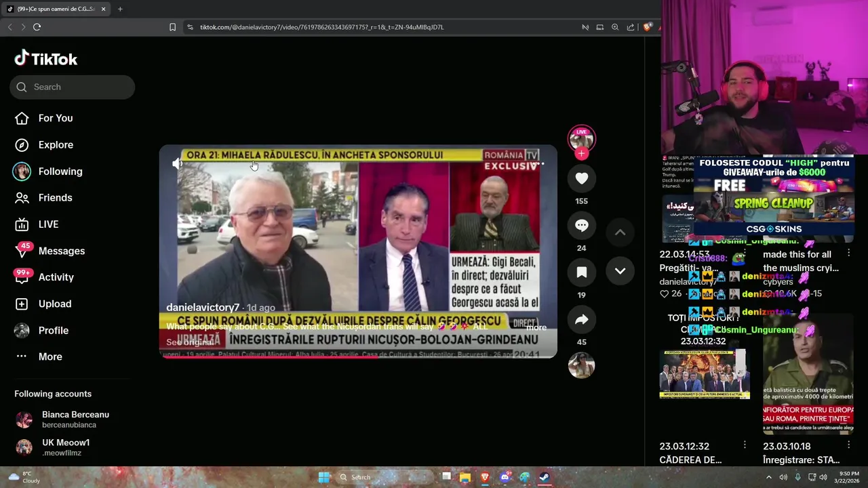Screen dimensions: 868x488
Task: Click 'See original' under the caption
Action: (190, 342)
